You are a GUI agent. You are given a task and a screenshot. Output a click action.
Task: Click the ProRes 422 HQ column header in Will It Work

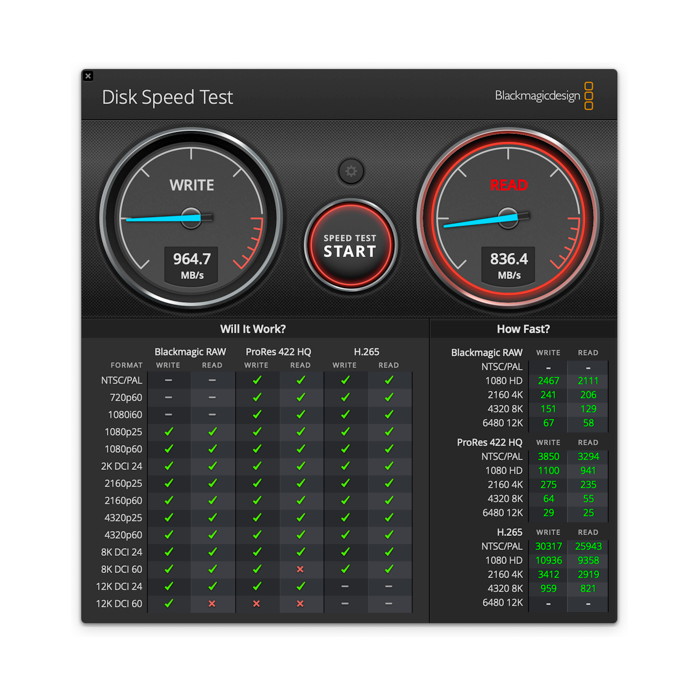pos(278,352)
